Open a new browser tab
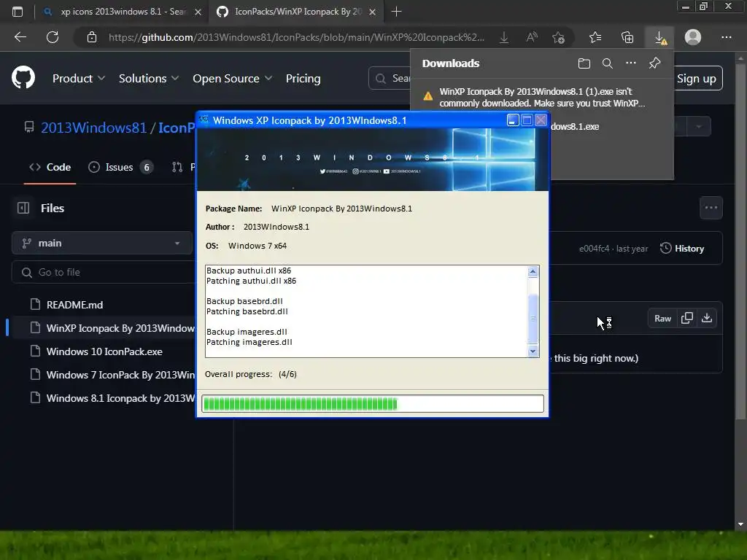747x560 pixels. [x=396, y=12]
